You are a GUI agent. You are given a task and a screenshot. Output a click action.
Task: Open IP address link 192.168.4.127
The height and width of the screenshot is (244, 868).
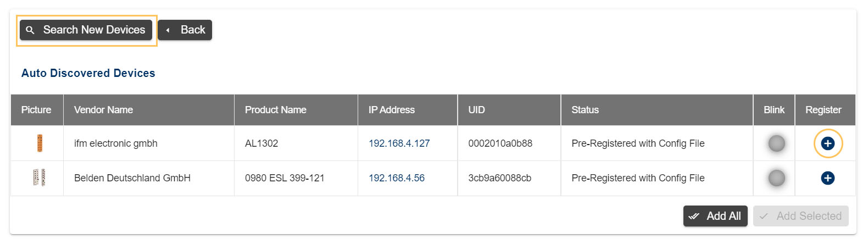tap(399, 143)
